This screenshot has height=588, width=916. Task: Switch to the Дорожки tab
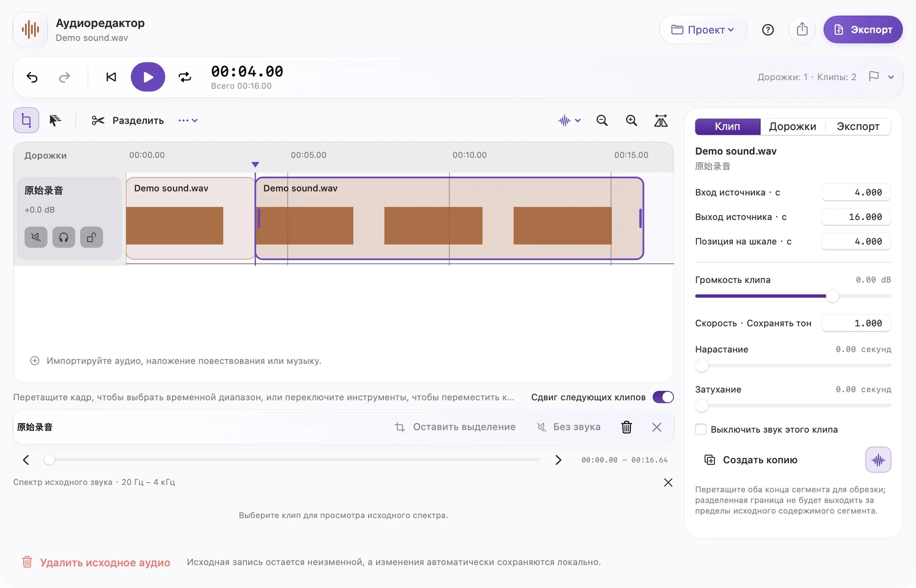pos(792,127)
